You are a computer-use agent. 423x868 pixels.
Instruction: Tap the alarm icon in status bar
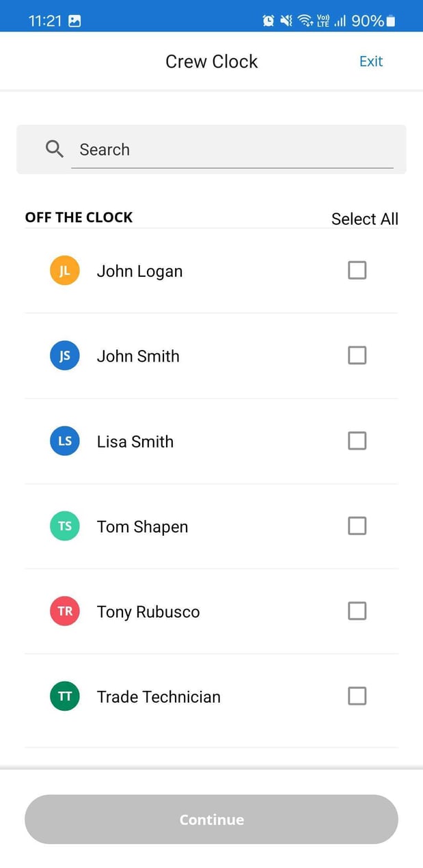click(x=269, y=21)
